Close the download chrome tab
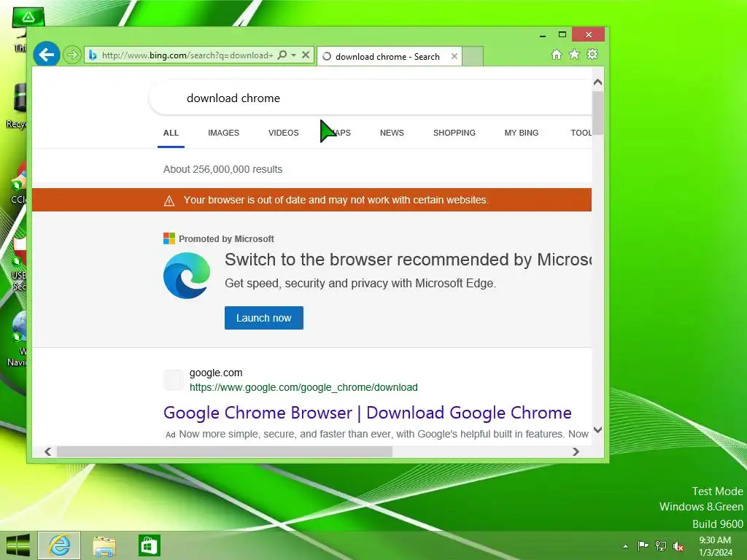 tap(454, 56)
